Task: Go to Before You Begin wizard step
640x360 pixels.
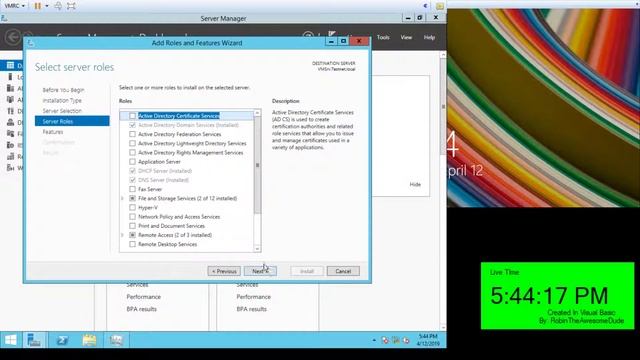Action: click(63, 90)
